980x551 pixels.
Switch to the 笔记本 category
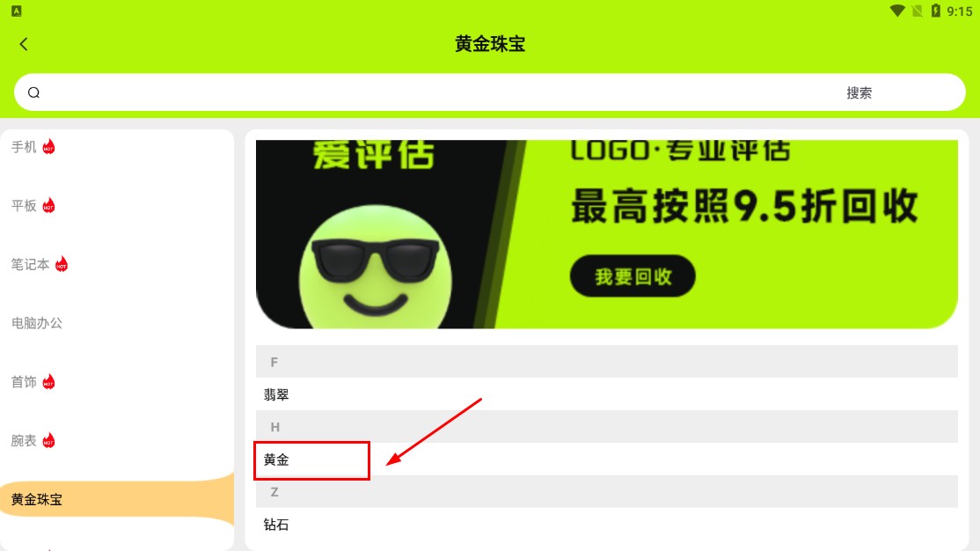[30, 265]
